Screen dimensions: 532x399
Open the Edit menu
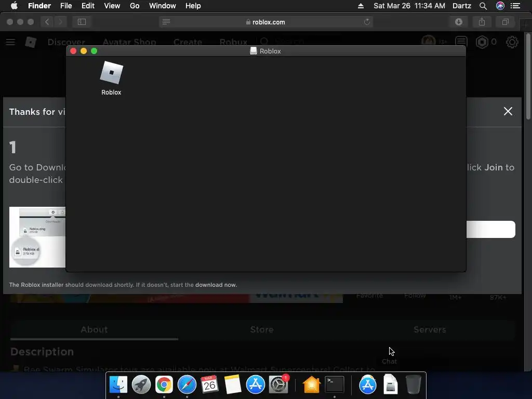pyautogui.click(x=88, y=6)
